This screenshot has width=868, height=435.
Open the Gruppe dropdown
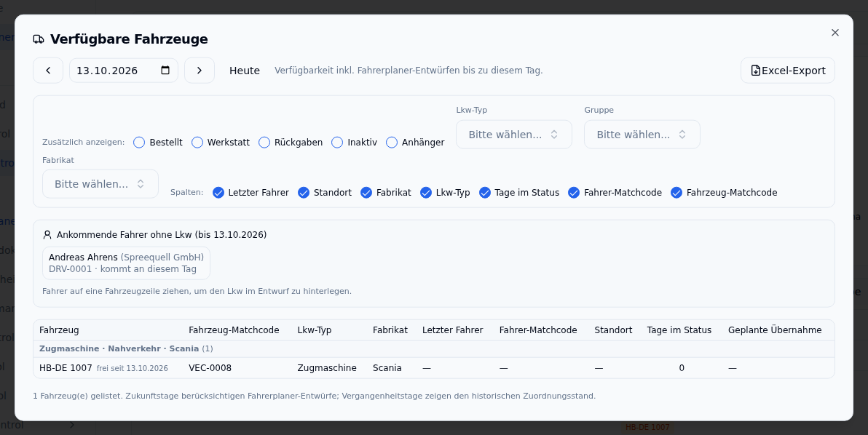click(642, 135)
